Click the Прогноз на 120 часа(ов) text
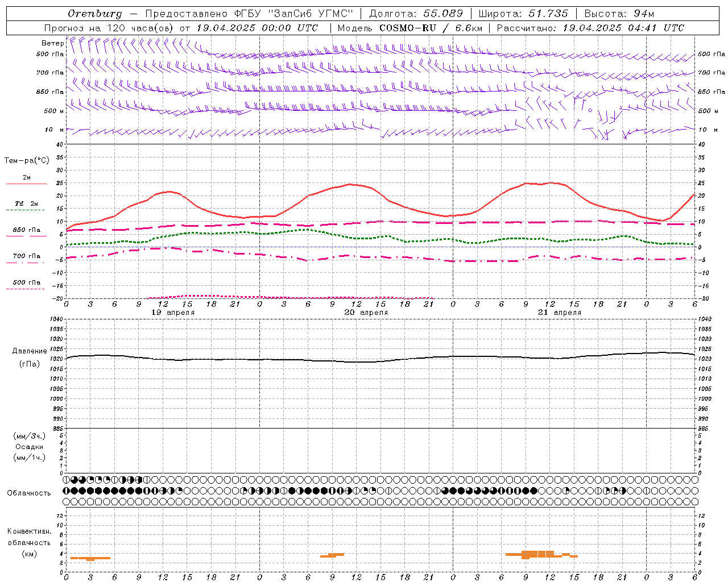Image resolution: width=728 pixels, height=582 pixels. (109, 28)
